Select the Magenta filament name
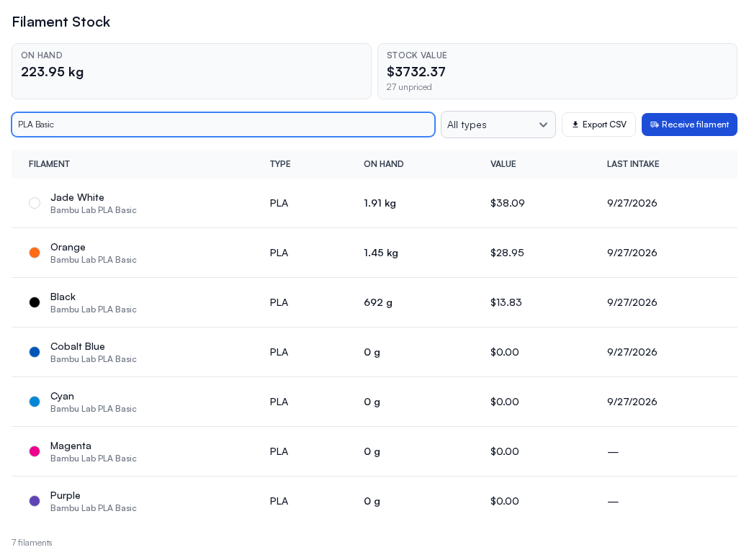Image resolution: width=749 pixels, height=560 pixels. [x=71, y=446]
